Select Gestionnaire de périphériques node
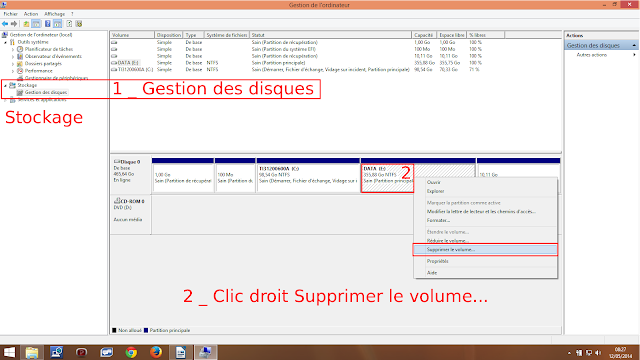Image resolution: width=640 pixels, height=360 pixels. (56, 78)
